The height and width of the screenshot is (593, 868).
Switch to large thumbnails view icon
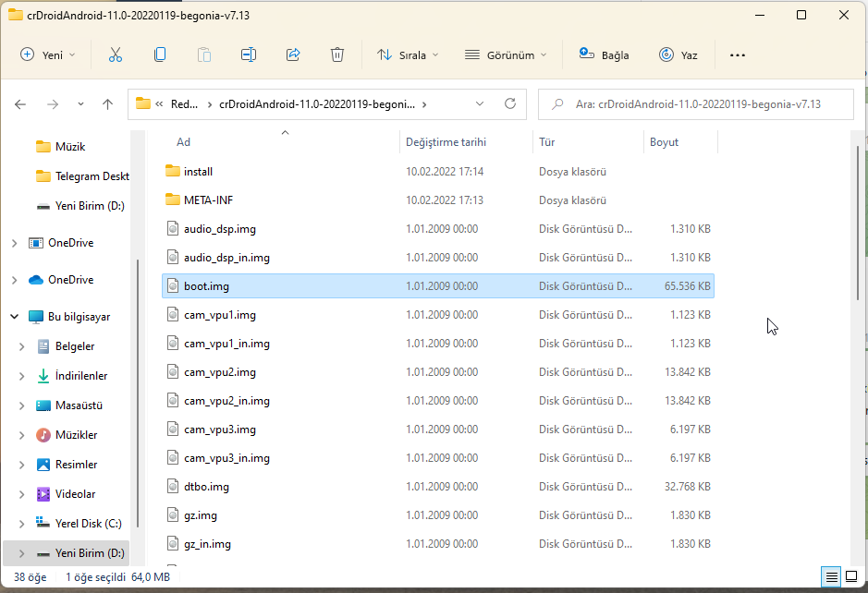(851, 577)
